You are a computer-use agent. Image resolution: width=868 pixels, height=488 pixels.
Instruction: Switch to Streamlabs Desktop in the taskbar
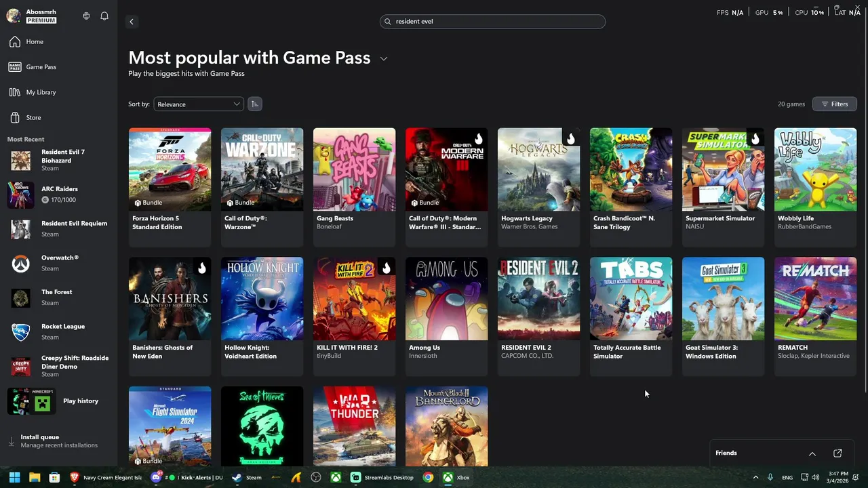[382, 477]
